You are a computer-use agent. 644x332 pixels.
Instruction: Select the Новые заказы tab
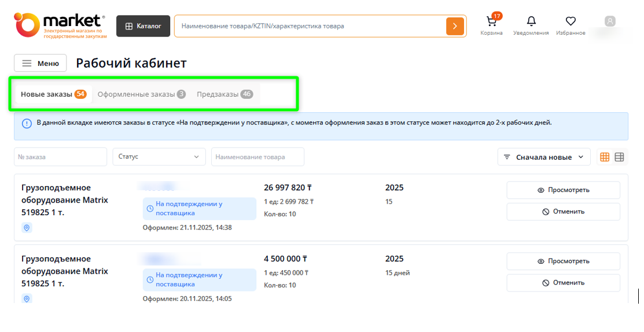pos(53,94)
